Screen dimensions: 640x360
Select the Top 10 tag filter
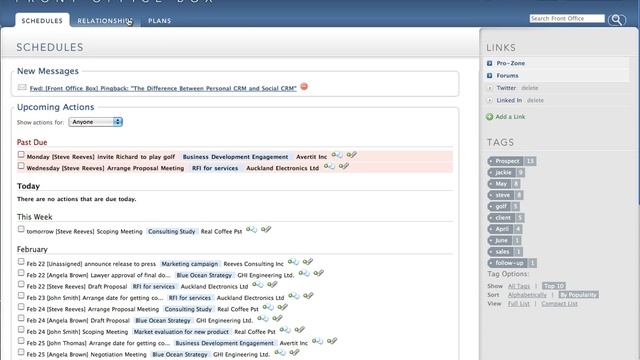[x=554, y=286]
